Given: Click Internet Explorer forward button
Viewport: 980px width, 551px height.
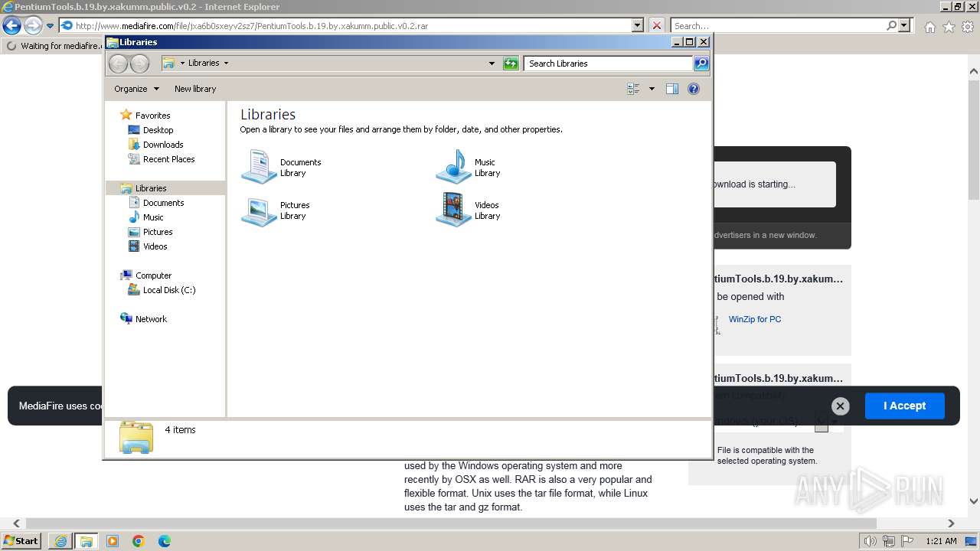Looking at the screenshot, I should pos(33,26).
